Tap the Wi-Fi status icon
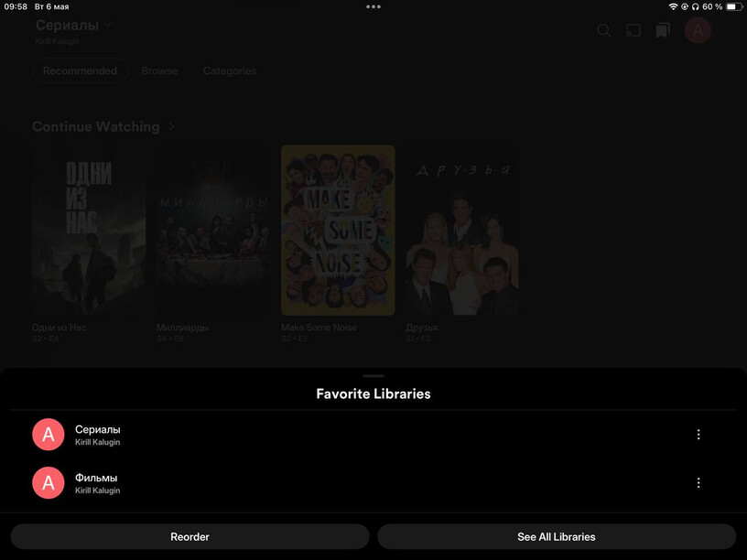Viewport: 747px width, 560px height. [x=673, y=6]
